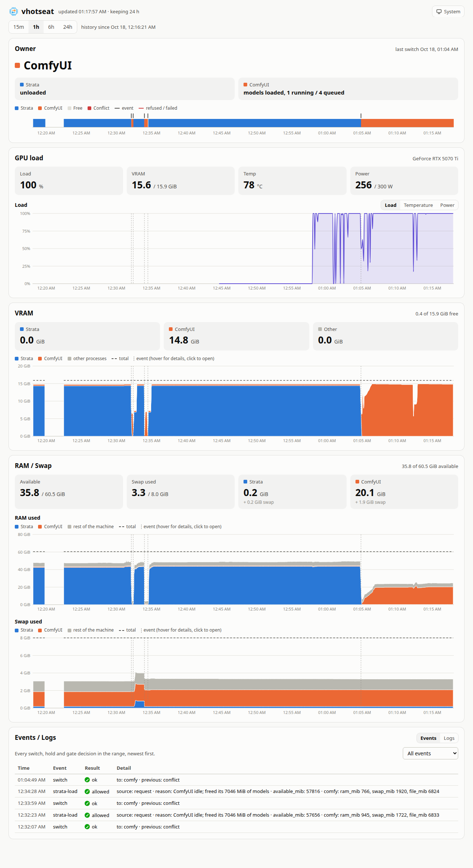473x868 pixels.
Task: Click the event marker near 01:05 AM on the owner timeline
Action: [361, 116]
